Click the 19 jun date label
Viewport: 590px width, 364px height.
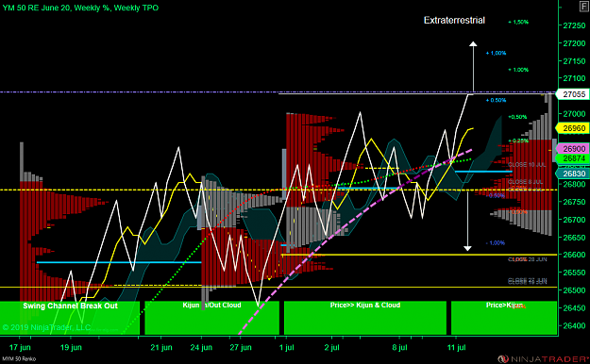(71, 347)
